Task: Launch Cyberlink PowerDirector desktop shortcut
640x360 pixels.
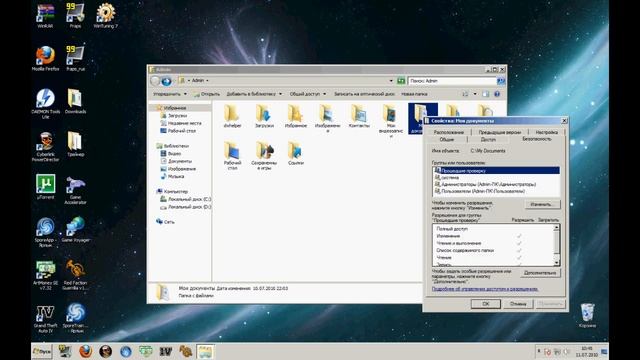Action: [x=45, y=147]
